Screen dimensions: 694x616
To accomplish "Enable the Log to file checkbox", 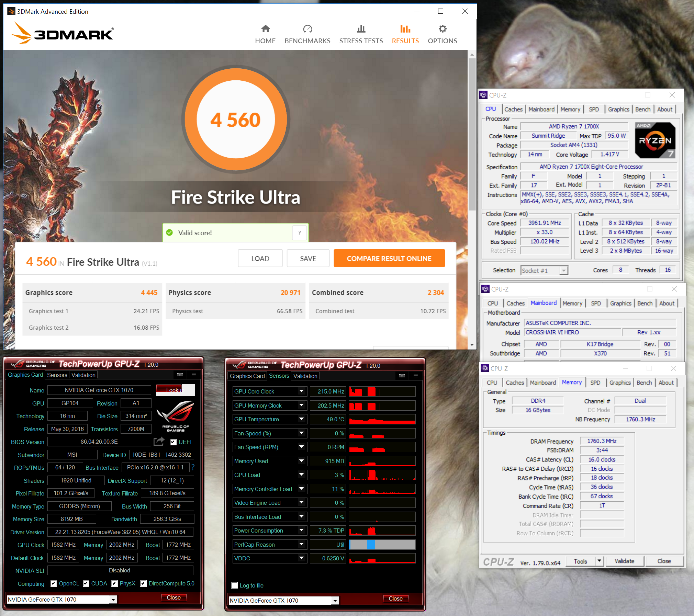I will click(x=235, y=585).
